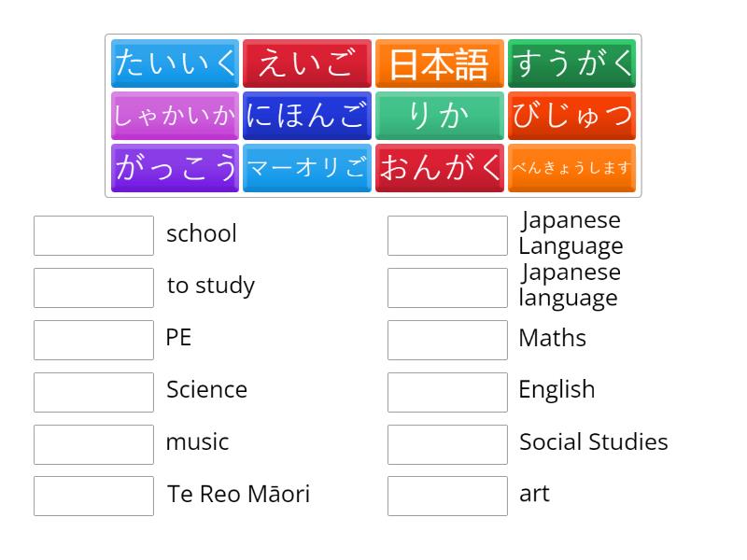Image resolution: width=747 pixels, height=560 pixels.
Task: Choose the green りか tile
Action: pos(439,116)
